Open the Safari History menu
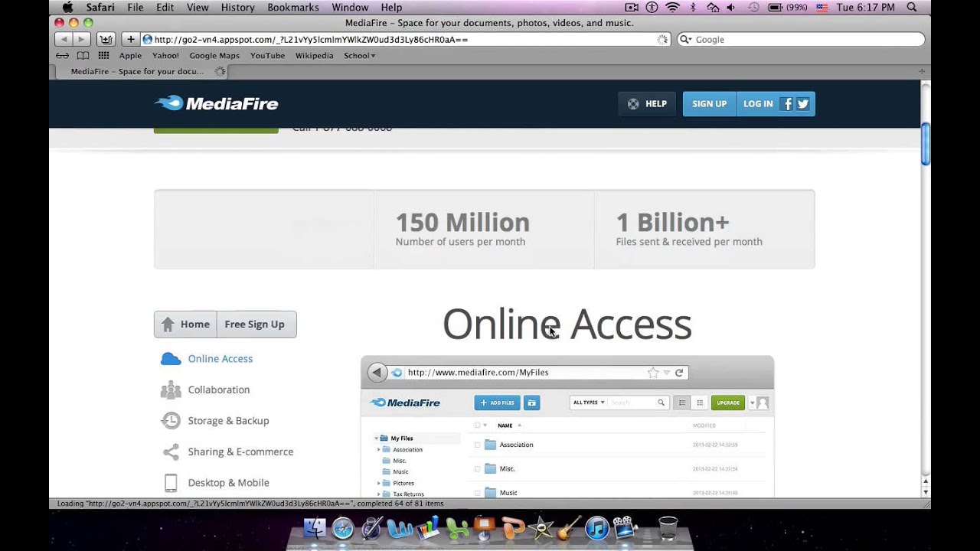The height and width of the screenshot is (551, 980). [x=237, y=7]
